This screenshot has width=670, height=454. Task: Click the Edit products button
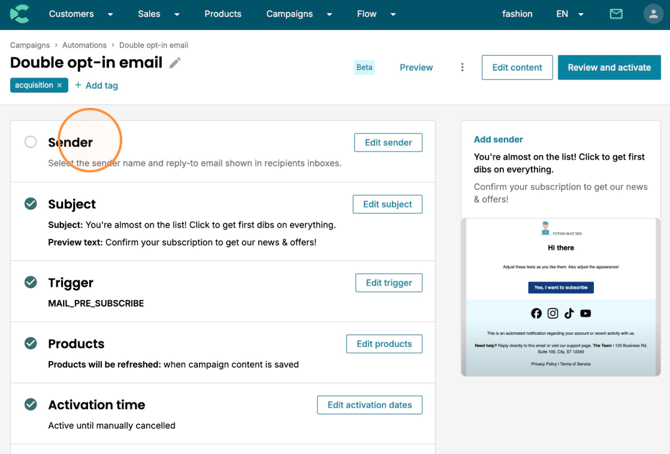pyautogui.click(x=384, y=344)
